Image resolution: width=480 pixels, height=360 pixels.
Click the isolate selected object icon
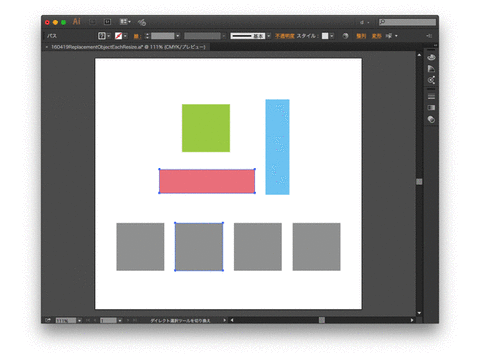pyautogui.click(x=389, y=36)
